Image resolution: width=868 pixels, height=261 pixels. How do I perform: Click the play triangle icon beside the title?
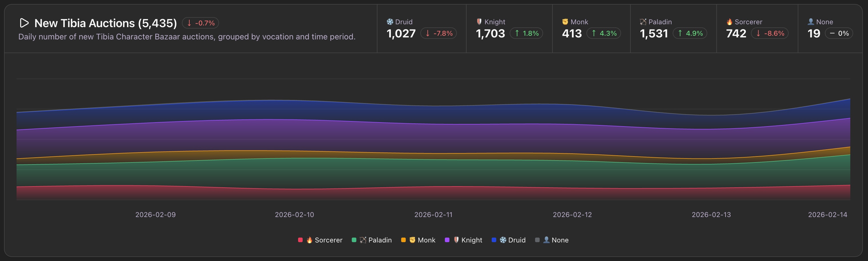tap(24, 23)
